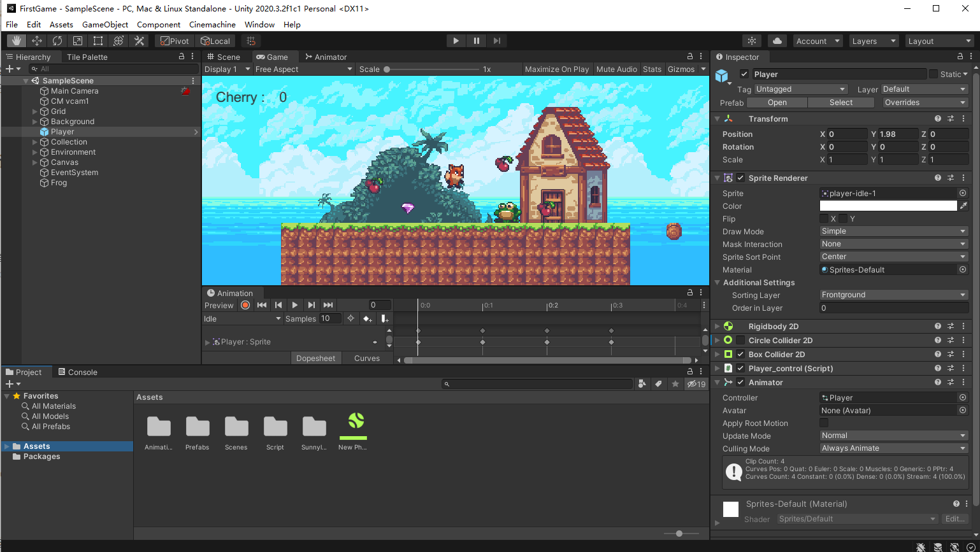Switch to Curves view
980x552 pixels.
coord(367,358)
